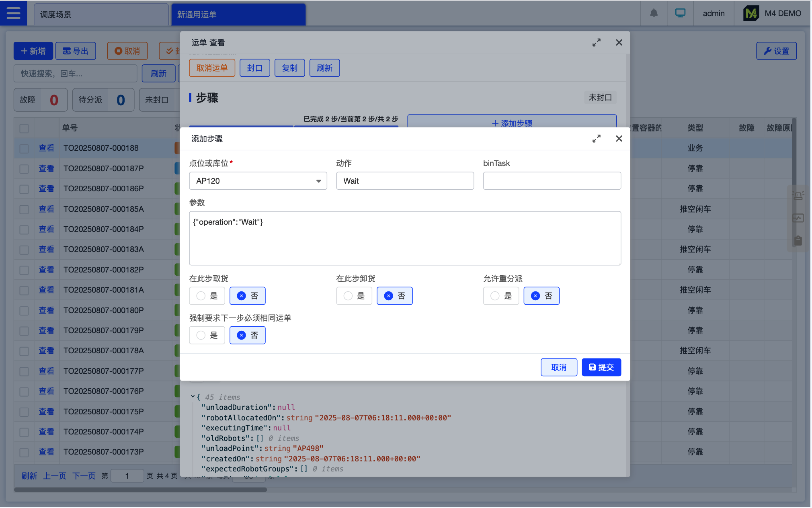Select 是 for 允许重分派
The image size is (812, 508).
pos(501,296)
